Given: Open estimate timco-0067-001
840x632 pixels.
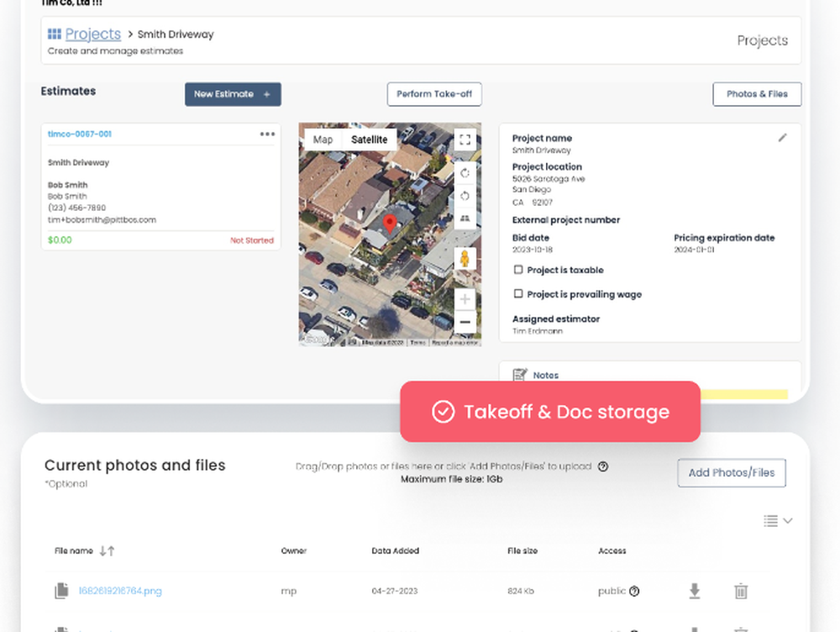Looking at the screenshot, I should (79, 134).
